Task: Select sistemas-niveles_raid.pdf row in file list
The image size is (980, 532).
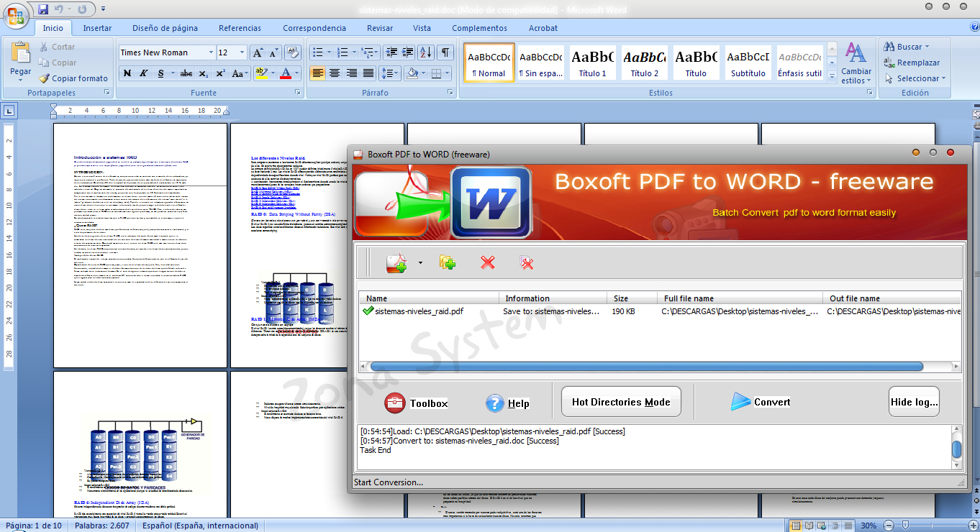Action: [661, 311]
